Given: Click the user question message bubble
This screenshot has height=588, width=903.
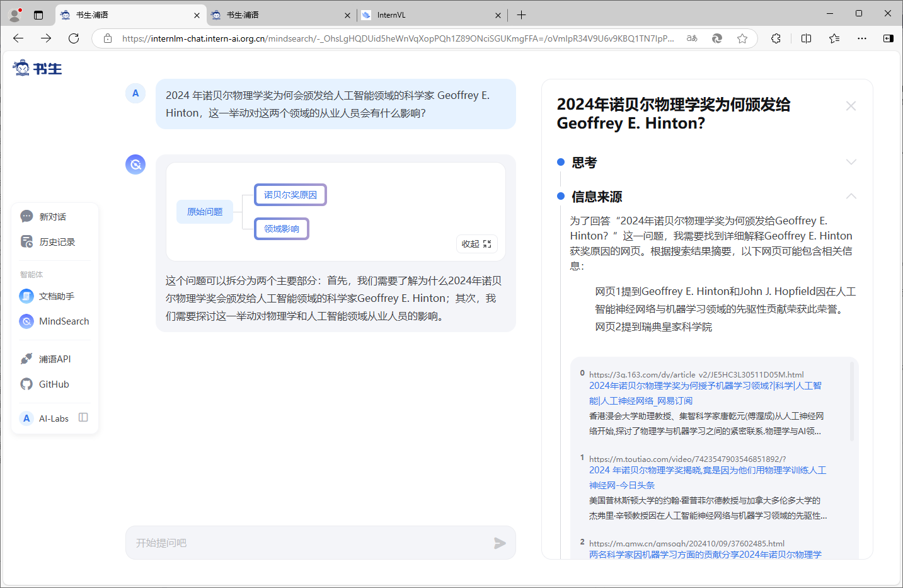Looking at the screenshot, I should point(336,104).
